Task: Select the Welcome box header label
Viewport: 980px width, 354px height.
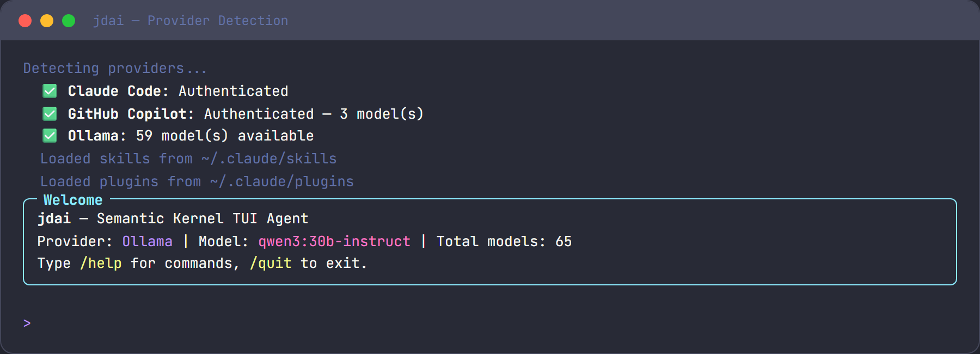Action: point(72,200)
